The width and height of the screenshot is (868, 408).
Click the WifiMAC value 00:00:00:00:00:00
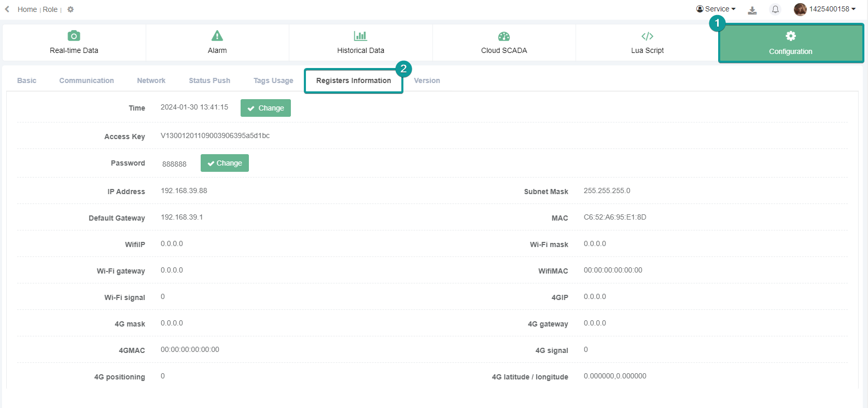tap(613, 270)
